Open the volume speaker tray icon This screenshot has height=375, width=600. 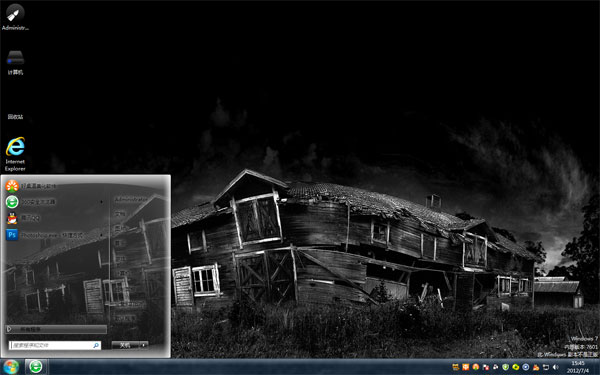pos(556,367)
